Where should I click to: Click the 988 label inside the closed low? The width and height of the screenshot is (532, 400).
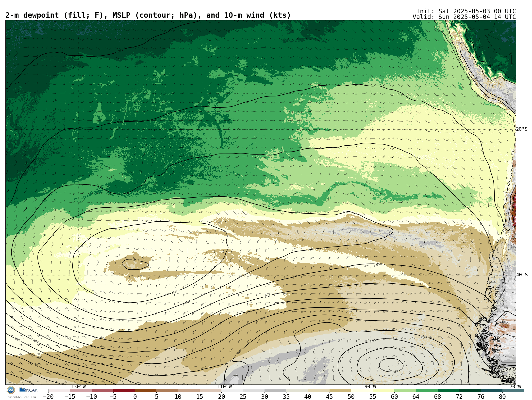click(396, 372)
